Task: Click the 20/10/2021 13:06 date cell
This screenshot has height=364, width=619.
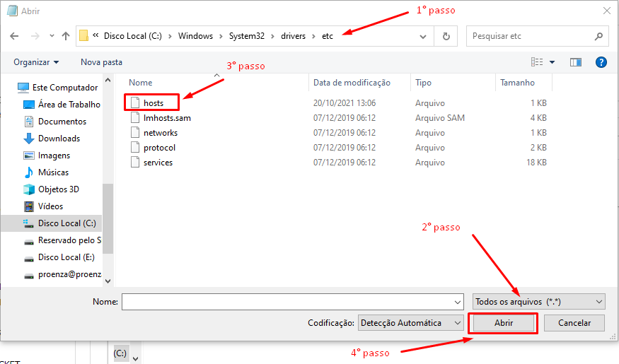Action: point(345,103)
